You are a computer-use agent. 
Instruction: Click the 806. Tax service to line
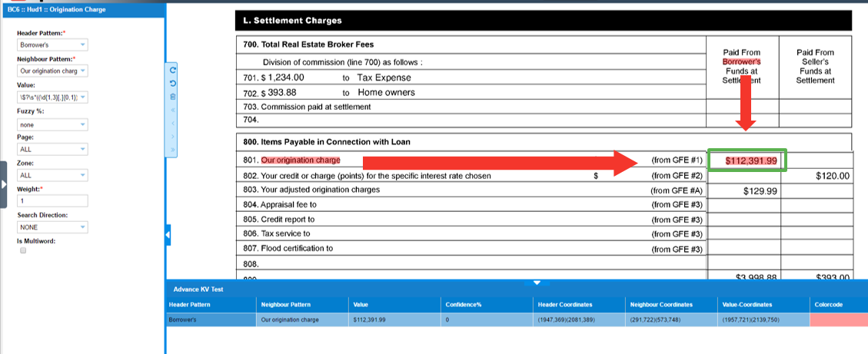pyautogui.click(x=276, y=234)
